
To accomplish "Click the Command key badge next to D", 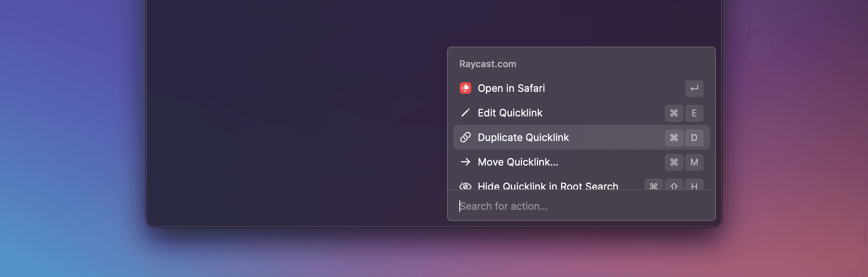I will [674, 138].
